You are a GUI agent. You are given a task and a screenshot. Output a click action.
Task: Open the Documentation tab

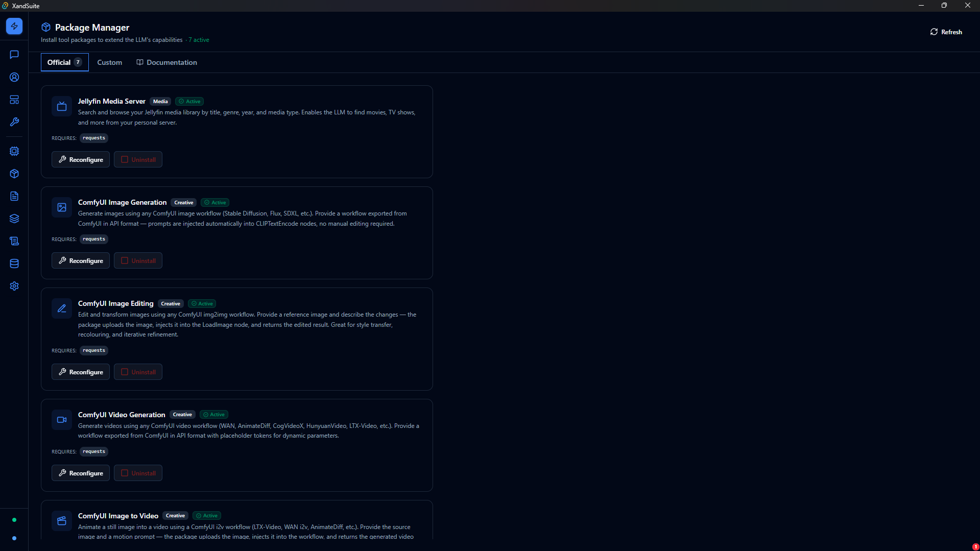166,62
